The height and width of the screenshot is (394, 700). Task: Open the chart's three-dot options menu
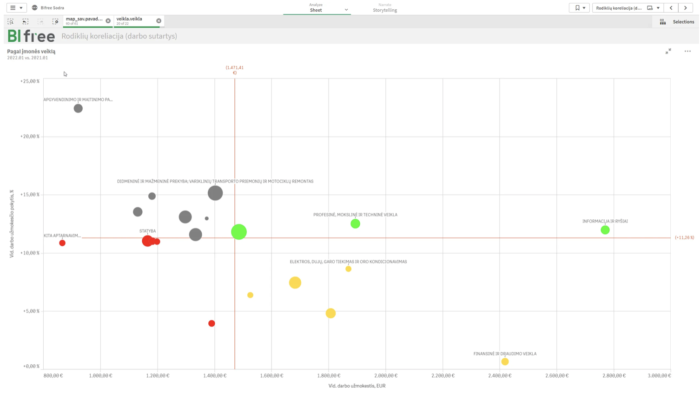tap(688, 51)
